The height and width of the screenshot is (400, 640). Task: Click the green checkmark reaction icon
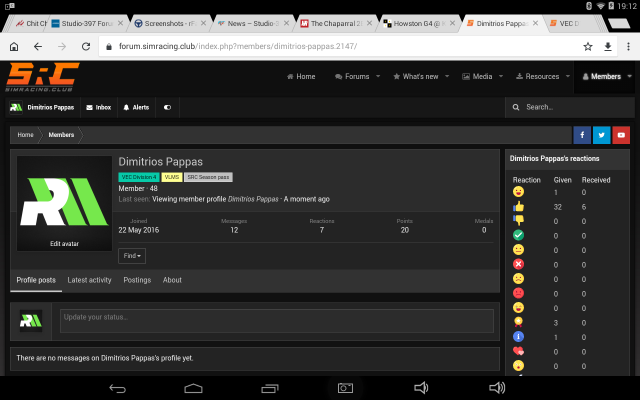point(518,235)
